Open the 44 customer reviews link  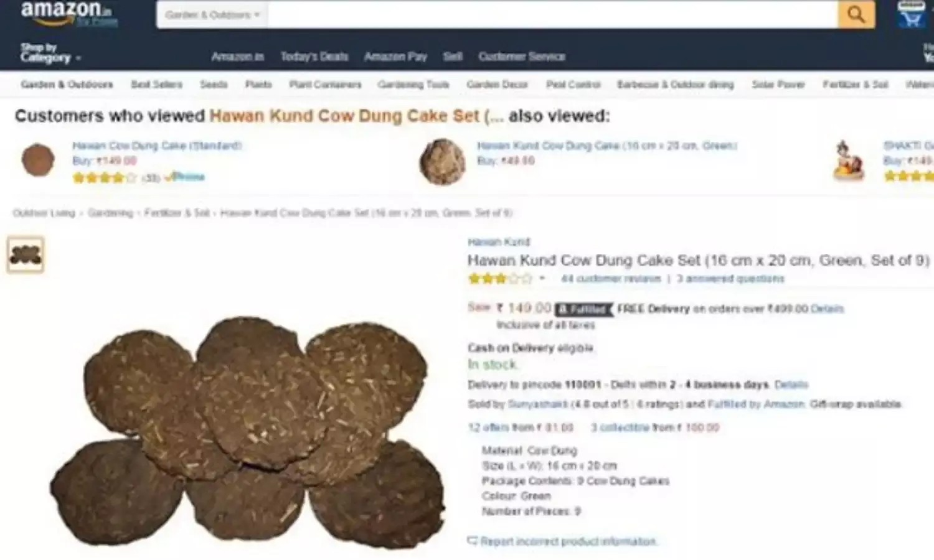pos(611,279)
